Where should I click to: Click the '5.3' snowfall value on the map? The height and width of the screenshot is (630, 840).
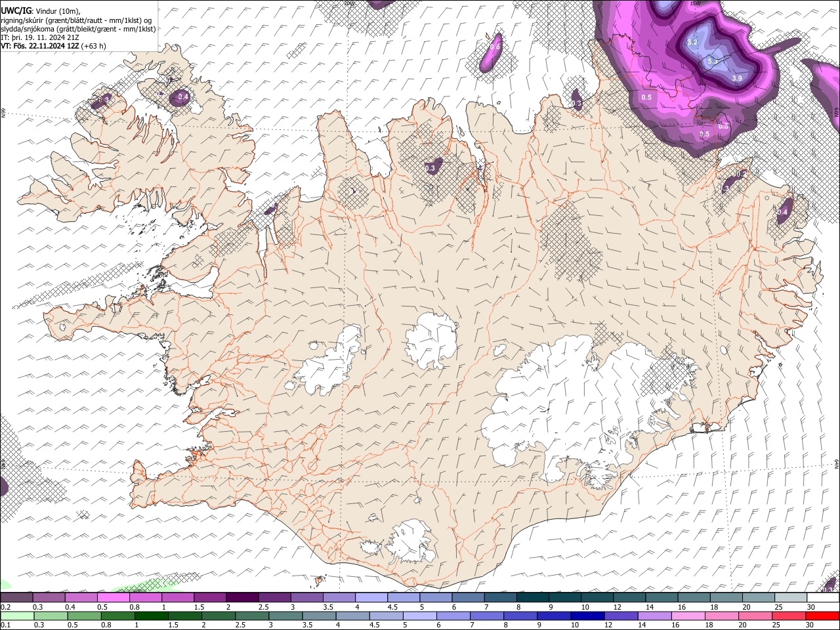pyautogui.click(x=713, y=61)
